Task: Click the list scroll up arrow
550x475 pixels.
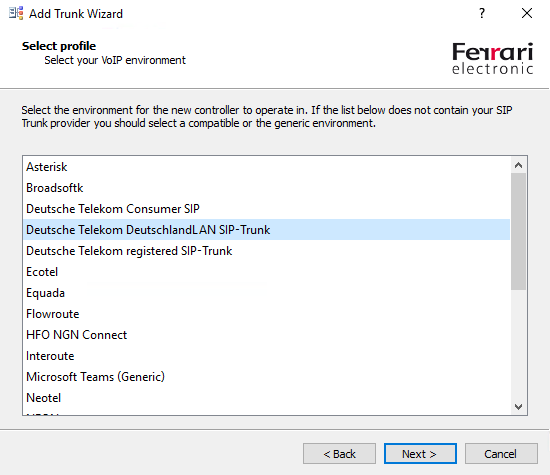Action: click(x=518, y=165)
